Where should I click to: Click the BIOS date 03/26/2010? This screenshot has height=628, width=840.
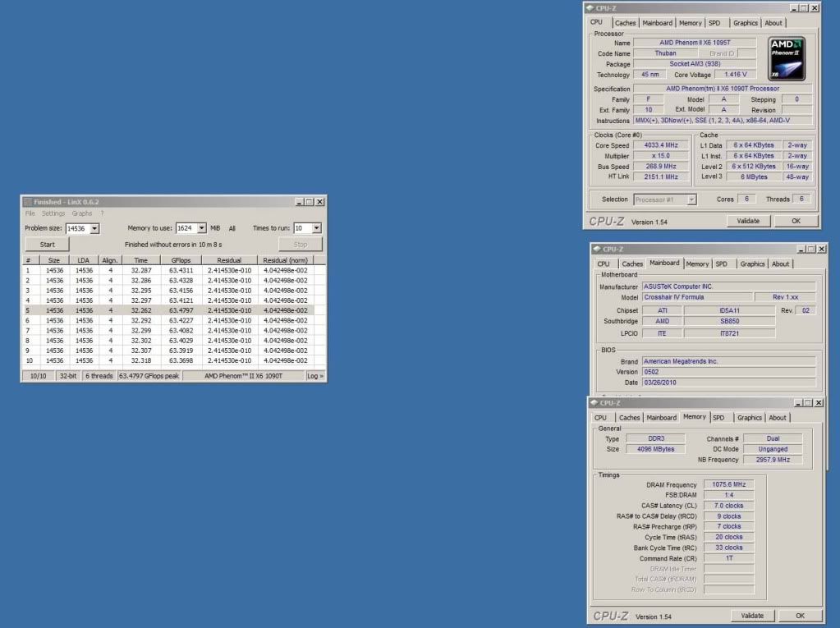coord(729,383)
